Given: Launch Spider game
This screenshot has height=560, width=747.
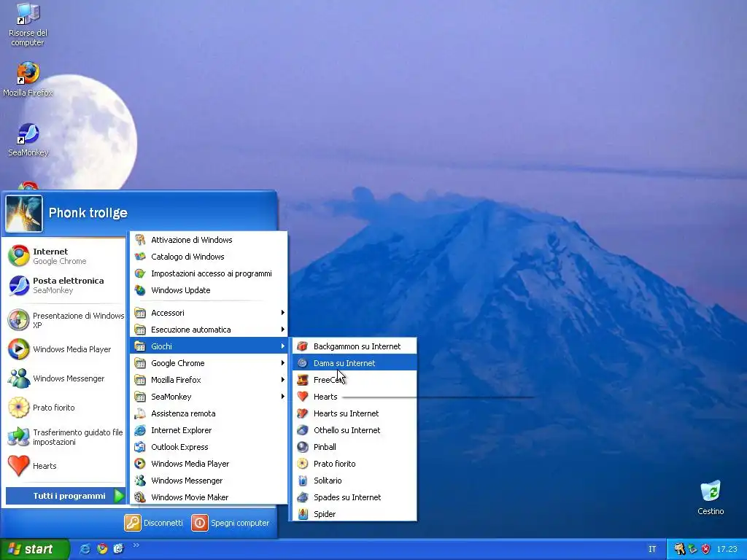Looking at the screenshot, I should pyautogui.click(x=355, y=514).
